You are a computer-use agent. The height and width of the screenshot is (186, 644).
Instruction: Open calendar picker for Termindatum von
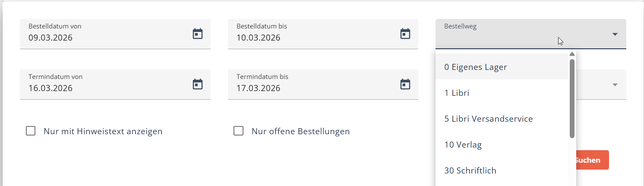coord(198,84)
